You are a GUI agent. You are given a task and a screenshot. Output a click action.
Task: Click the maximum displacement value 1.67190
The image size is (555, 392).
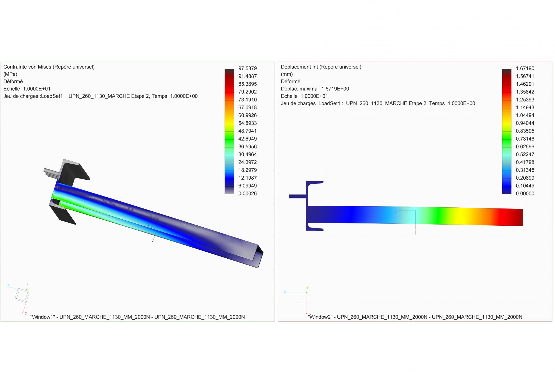[525, 68]
